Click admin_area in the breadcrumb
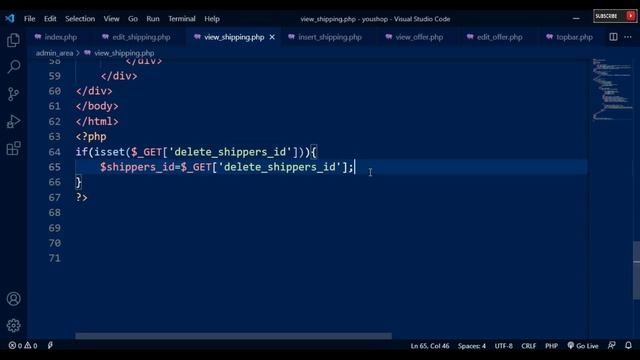 (x=54, y=53)
